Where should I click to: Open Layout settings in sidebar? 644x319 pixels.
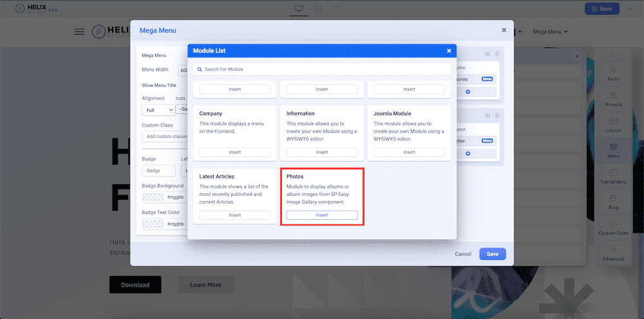click(613, 126)
